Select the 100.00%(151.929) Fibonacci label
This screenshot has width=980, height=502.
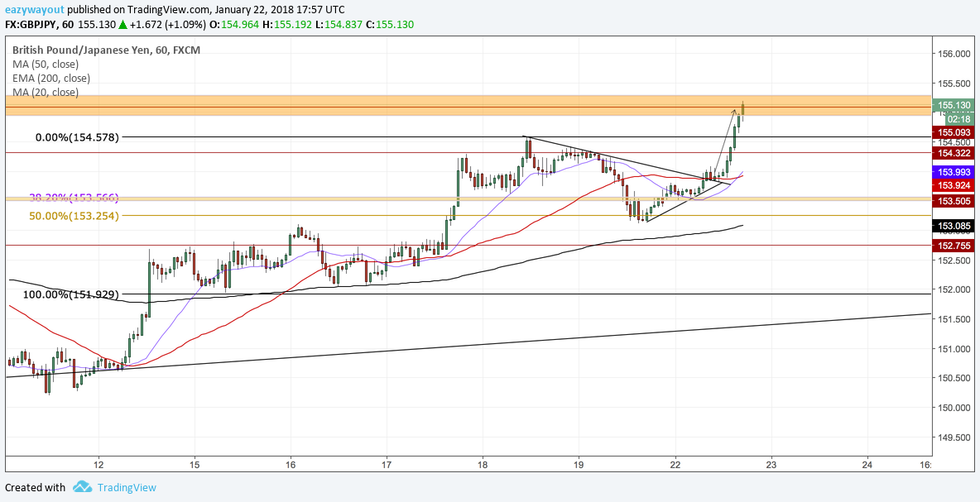pyautogui.click(x=71, y=294)
